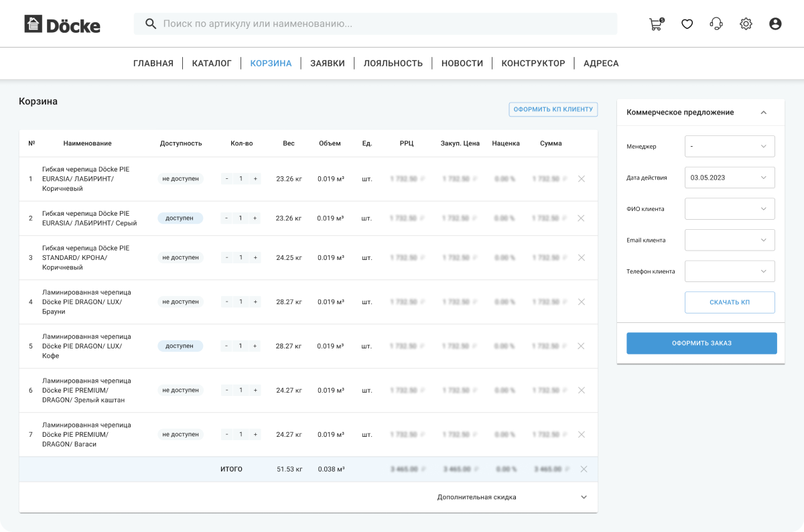Screen dimensions: 804x532
Task: Click "доступен" badge of item 5 Кофе
Action: click(x=180, y=346)
